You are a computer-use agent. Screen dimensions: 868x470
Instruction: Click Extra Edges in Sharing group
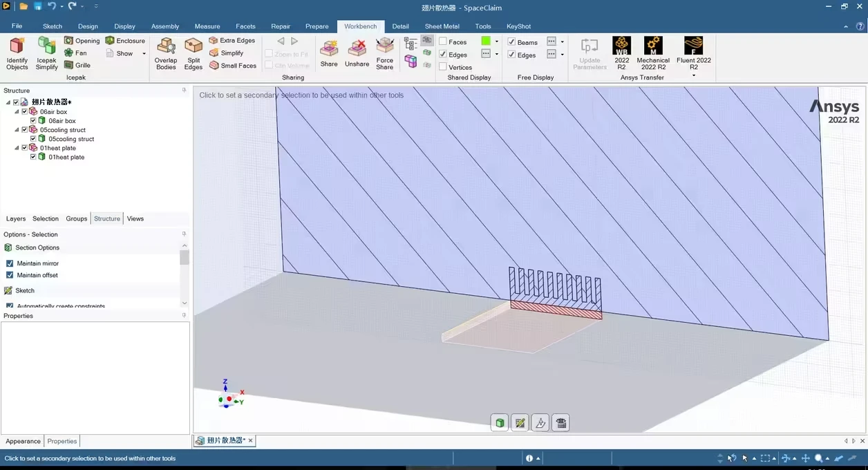pos(232,41)
